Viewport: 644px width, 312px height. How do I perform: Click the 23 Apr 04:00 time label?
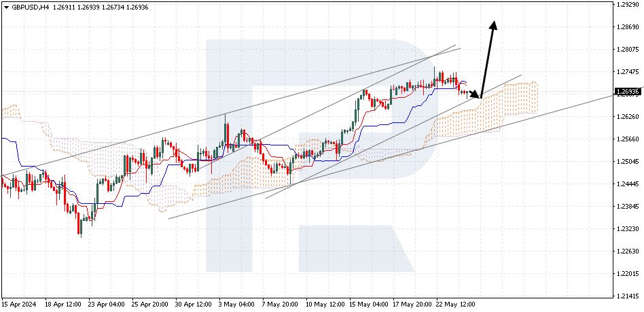[106, 305]
